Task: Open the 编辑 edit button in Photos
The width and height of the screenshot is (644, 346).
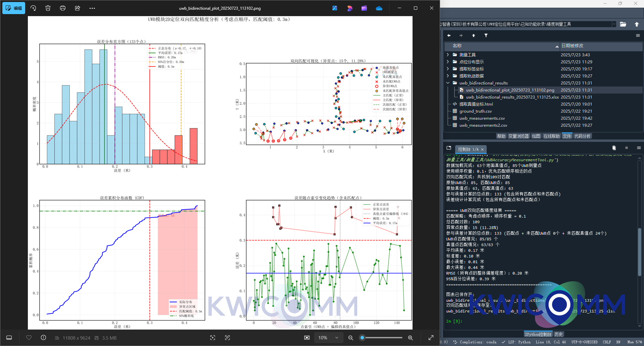Action: 14,8
